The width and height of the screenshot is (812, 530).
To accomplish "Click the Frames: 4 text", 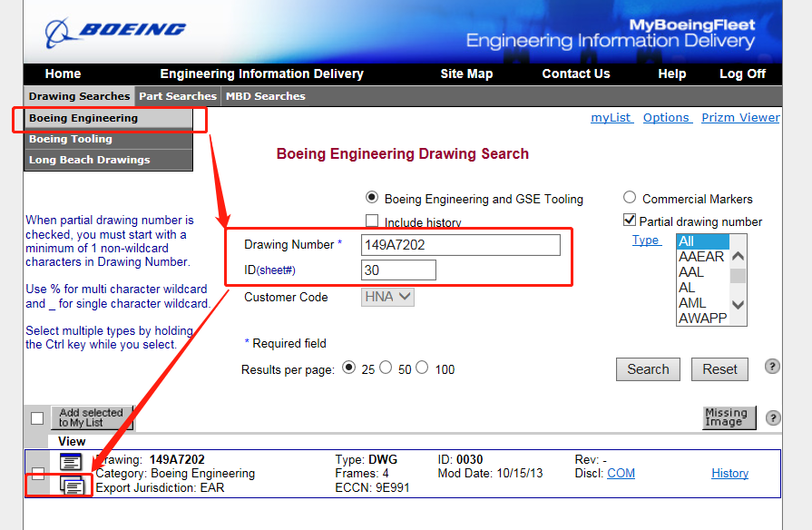I will (x=362, y=474).
